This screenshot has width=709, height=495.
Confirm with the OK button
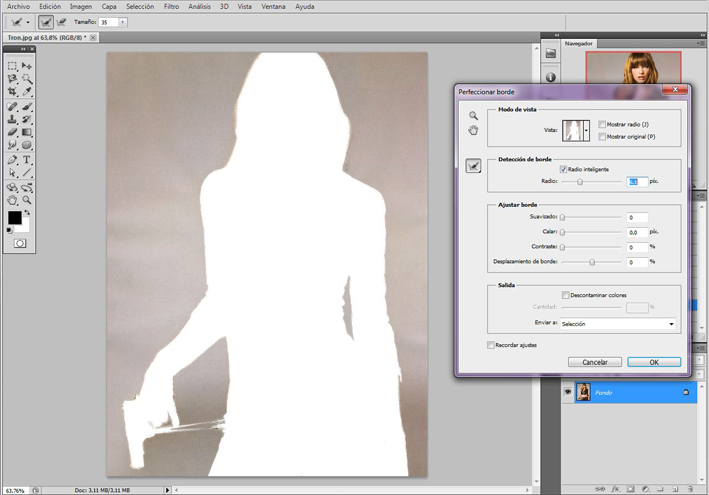pyautogui.click(x=653, y=362)
